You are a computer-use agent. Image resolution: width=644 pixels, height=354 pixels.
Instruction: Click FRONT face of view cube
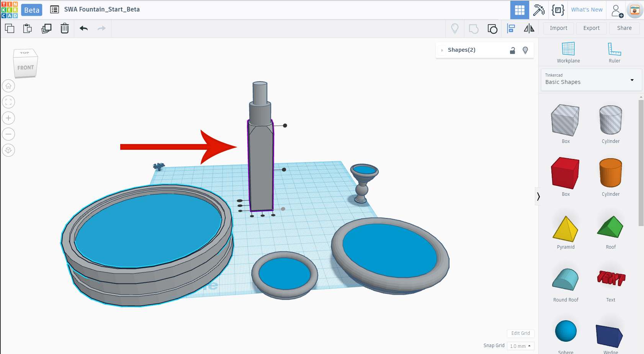coord(25,68)
